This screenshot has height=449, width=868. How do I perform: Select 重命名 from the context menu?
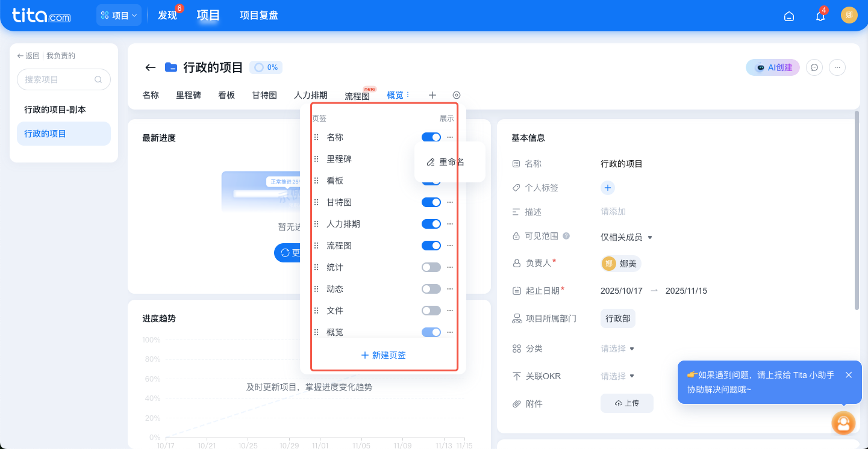pos(449,162)
